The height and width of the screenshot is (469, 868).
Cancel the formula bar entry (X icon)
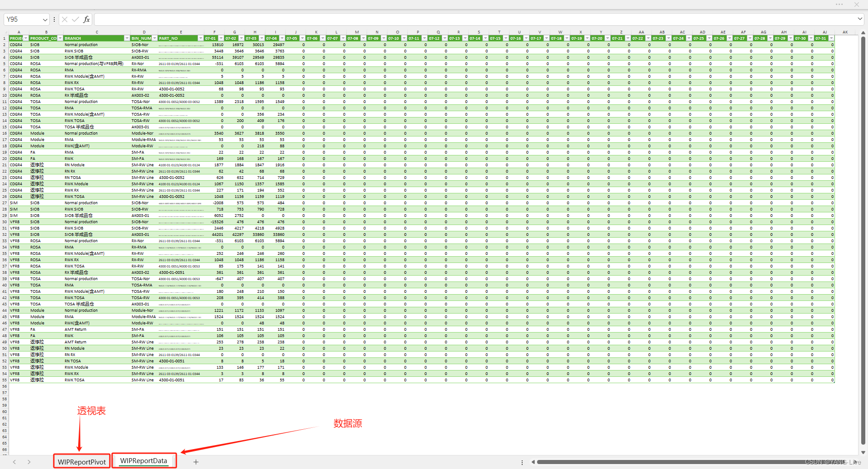click(65, 19)
